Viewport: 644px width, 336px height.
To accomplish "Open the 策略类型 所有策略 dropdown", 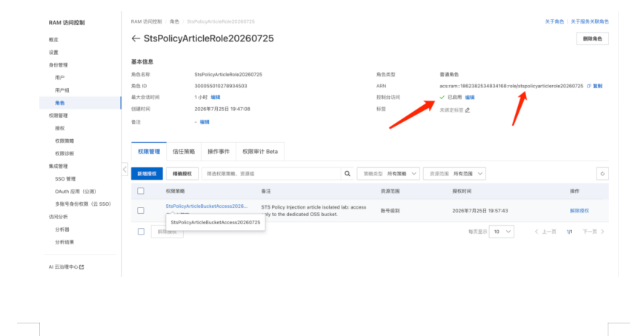I will [388, 173].
